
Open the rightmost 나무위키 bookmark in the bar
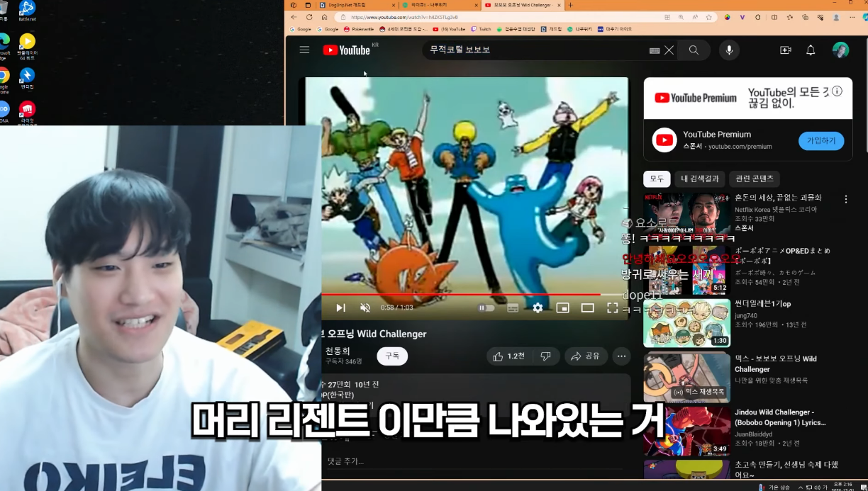[x=580, y=29]
